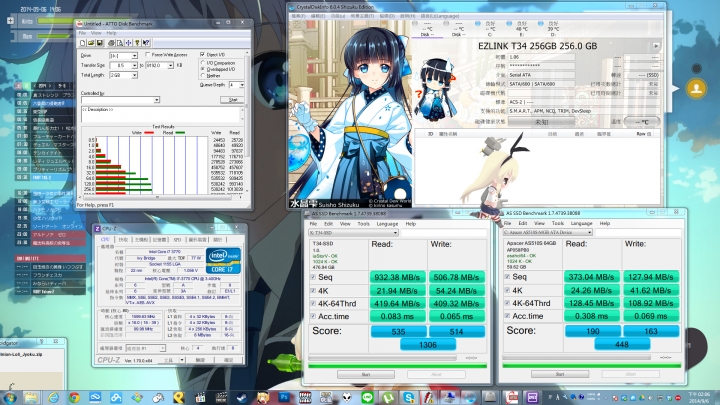Toggle Acc.time checkbox in Apacer AS SSD window
This screenshot has width=720, height=405.
507,316
